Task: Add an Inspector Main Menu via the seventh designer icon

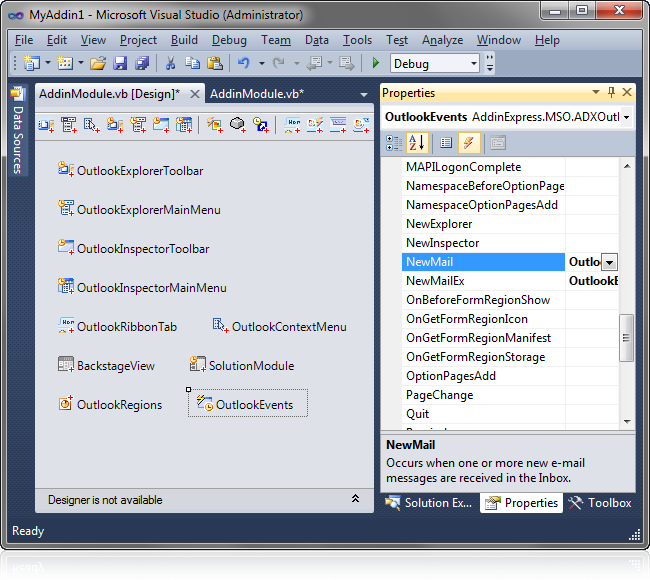Action: [184, 125]
